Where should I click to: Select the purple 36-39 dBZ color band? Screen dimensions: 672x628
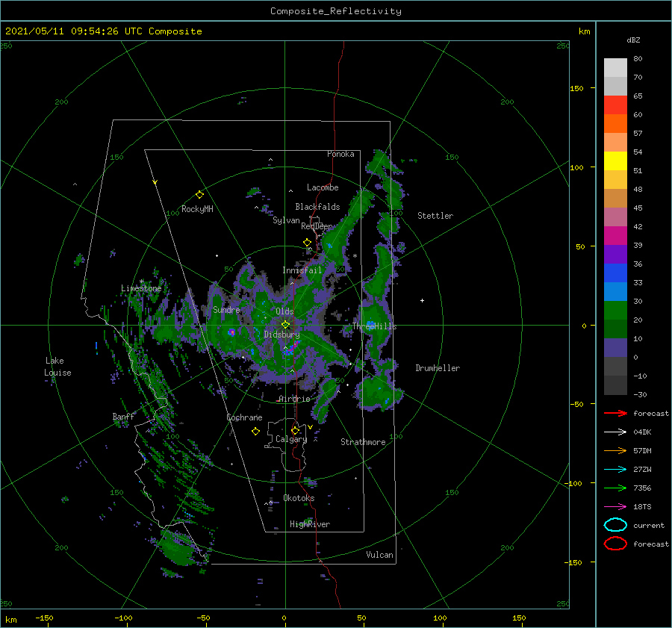[615, 254]
